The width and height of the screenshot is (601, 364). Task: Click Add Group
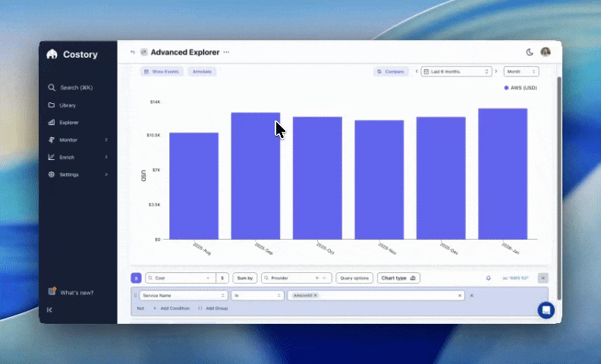click(213, 308)
